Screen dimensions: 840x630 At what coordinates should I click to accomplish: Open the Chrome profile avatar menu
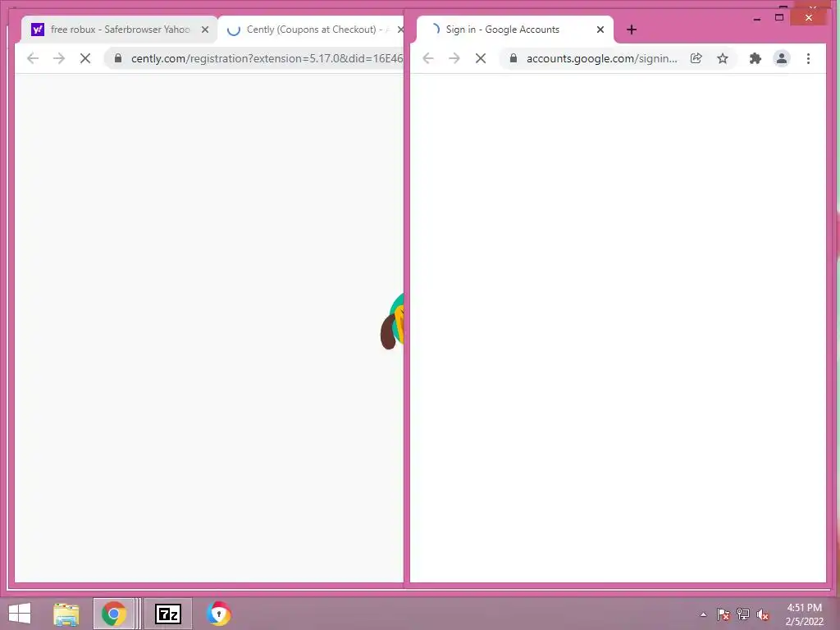(782, 58)
